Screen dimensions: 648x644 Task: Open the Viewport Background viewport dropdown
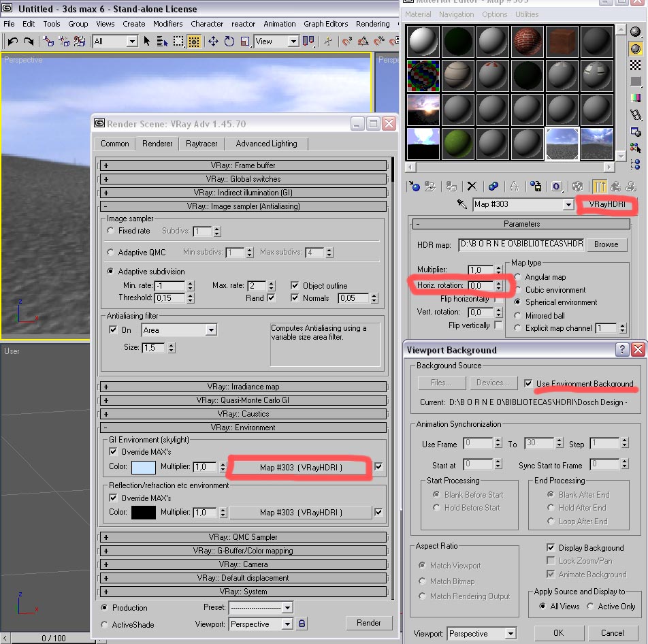coord(511,633)
